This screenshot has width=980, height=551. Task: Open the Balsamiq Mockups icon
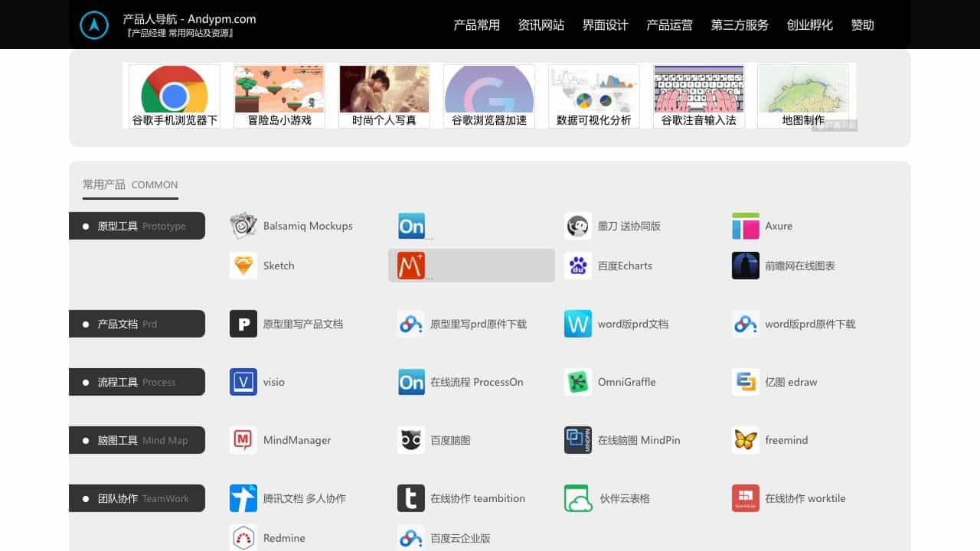243,226
